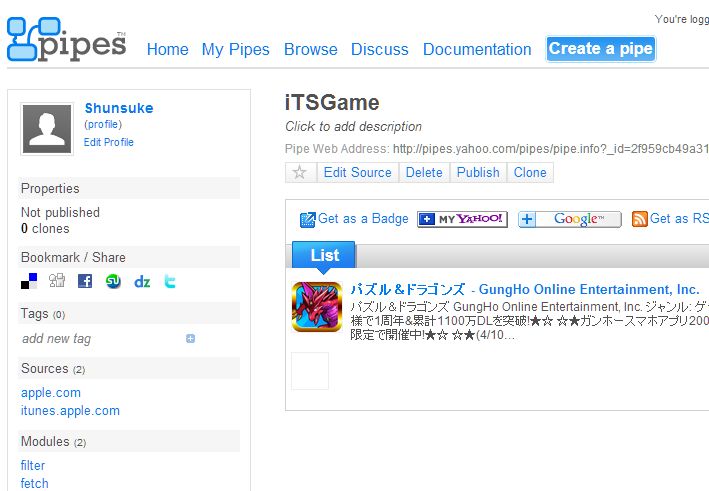Click the Sources (2) header
Viewport: 709px width, 491px height.
(x=129, y=368)
